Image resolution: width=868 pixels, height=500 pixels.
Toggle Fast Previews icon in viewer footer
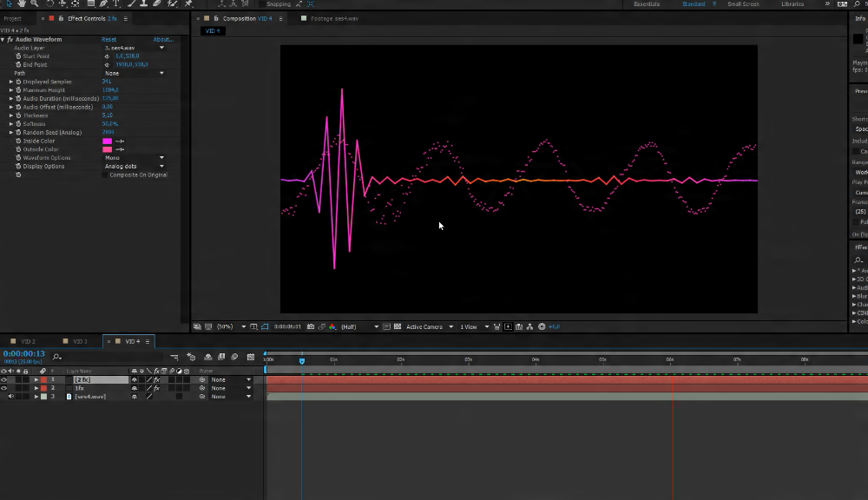tap(508, 326)
